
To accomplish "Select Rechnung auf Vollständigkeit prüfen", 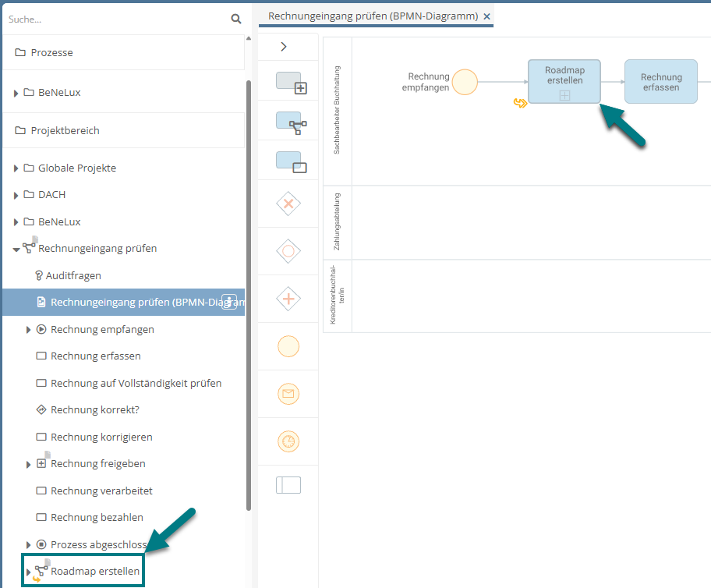I will [136, 384].
